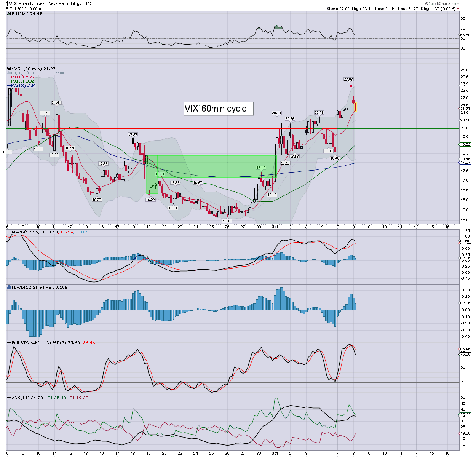476x457 pixels.
Task: Click the VIX 60min cycle annotation box
Action: click(x=218, y=109)
